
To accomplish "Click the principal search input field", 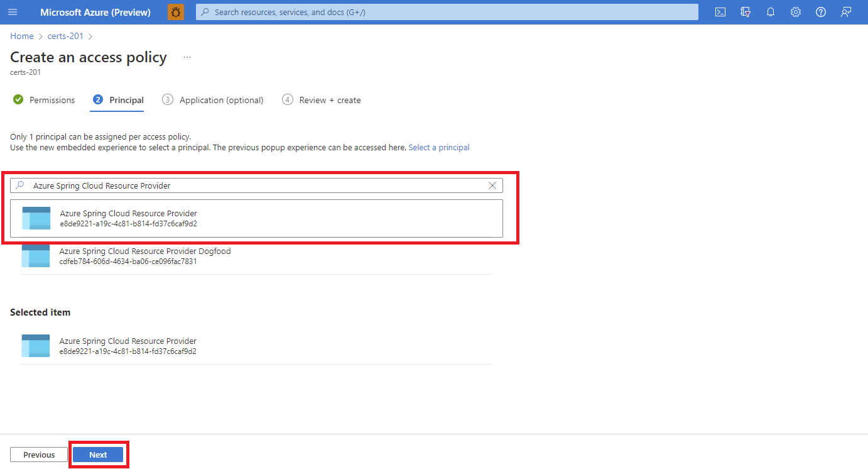I will click(x=256, y=185).
